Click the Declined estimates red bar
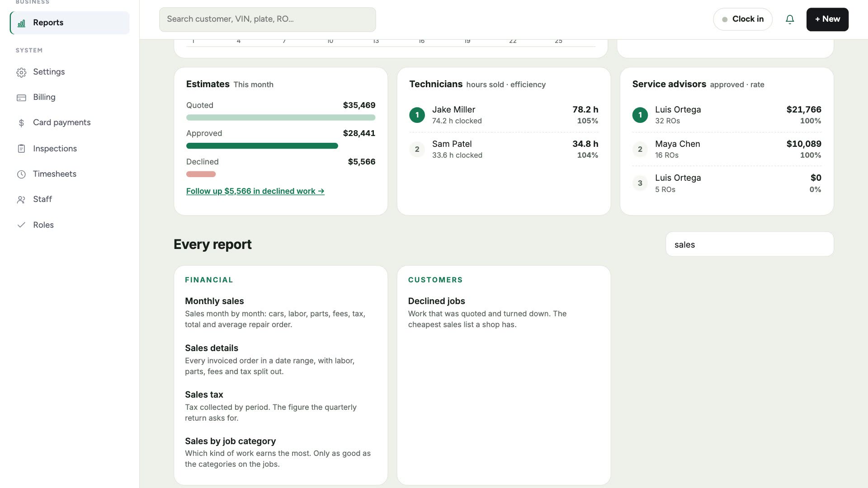The height and width of the screenshot is (488, 868). click(x=201, y=174)
